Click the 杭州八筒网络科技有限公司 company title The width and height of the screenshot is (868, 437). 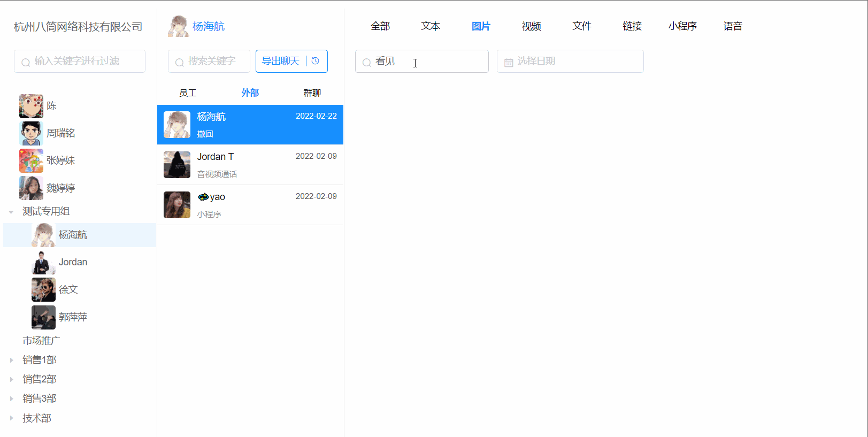coord(78,27)
